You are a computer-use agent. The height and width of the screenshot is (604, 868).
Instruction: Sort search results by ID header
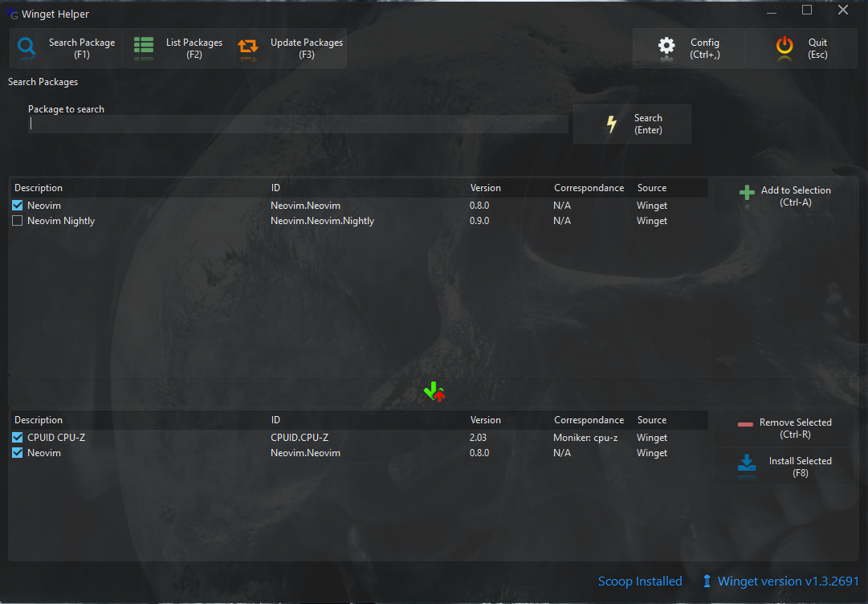(x=275, y=188)
